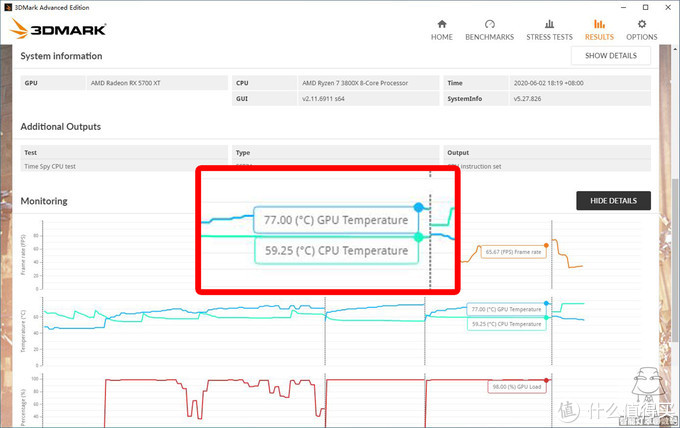The image size is (680, 428).
Task: Click the vertical scrollbar thumb
Action: pos(676,260)
